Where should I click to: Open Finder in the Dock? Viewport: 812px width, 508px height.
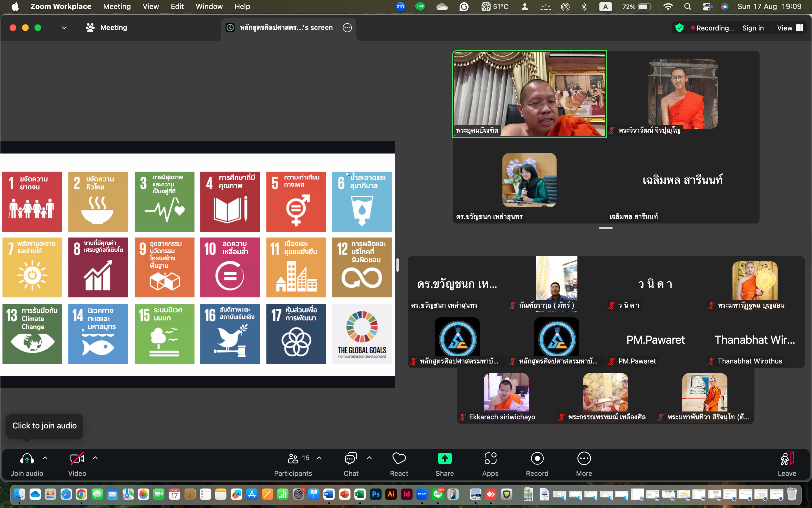pos(19,494)
